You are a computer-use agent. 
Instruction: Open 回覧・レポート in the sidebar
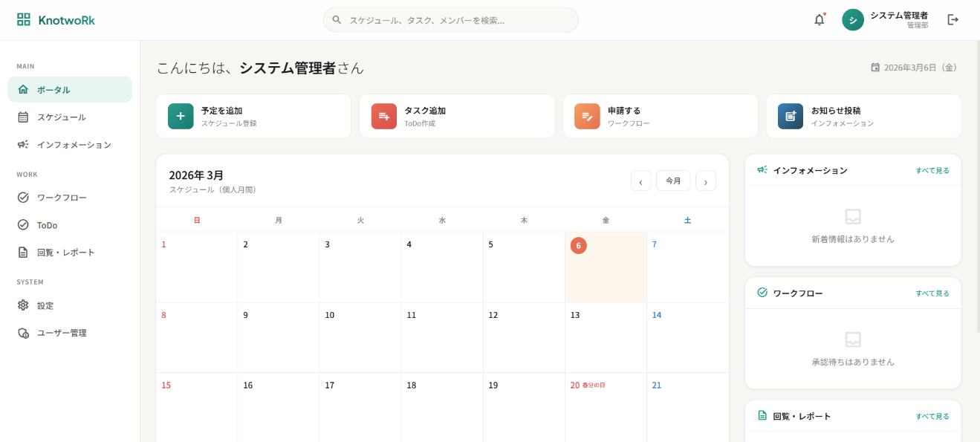(70, 253)
